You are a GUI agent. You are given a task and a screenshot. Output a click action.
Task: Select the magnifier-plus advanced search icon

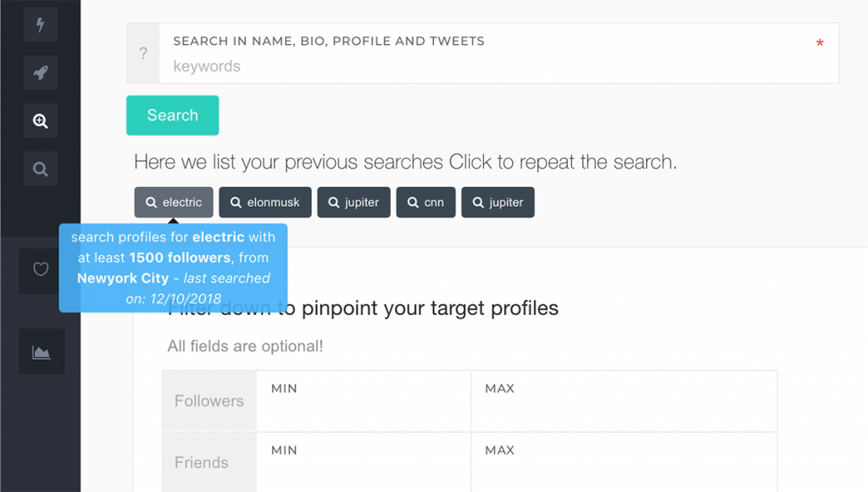coord(41,120)
